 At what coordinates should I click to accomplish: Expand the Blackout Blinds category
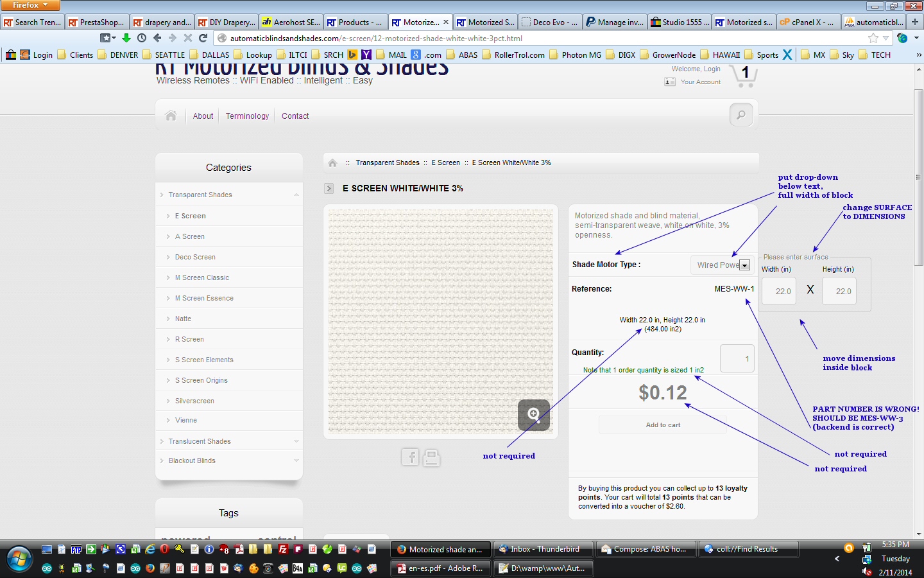pyautogui.click(x=296, y=460)
